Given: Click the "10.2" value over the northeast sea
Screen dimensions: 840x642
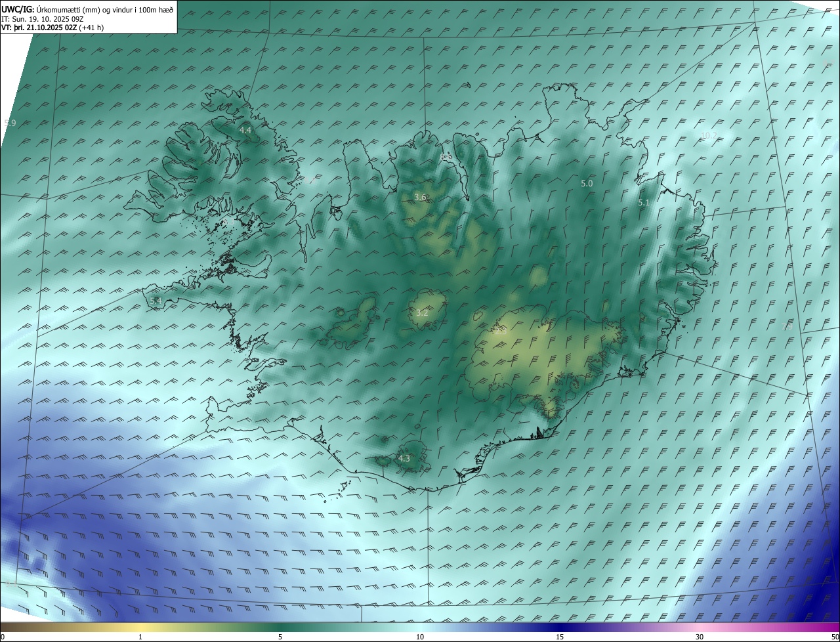Looking at the screenshot, I should tap(709, 136).
